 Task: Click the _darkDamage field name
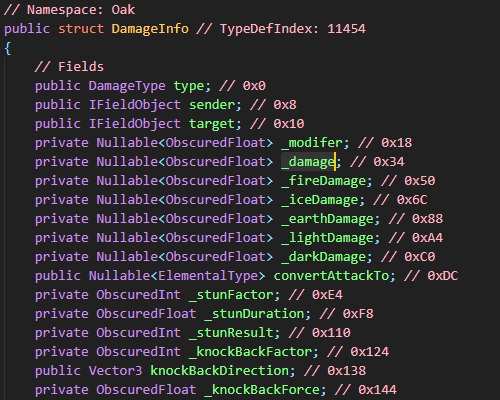(x=323, y=257)
